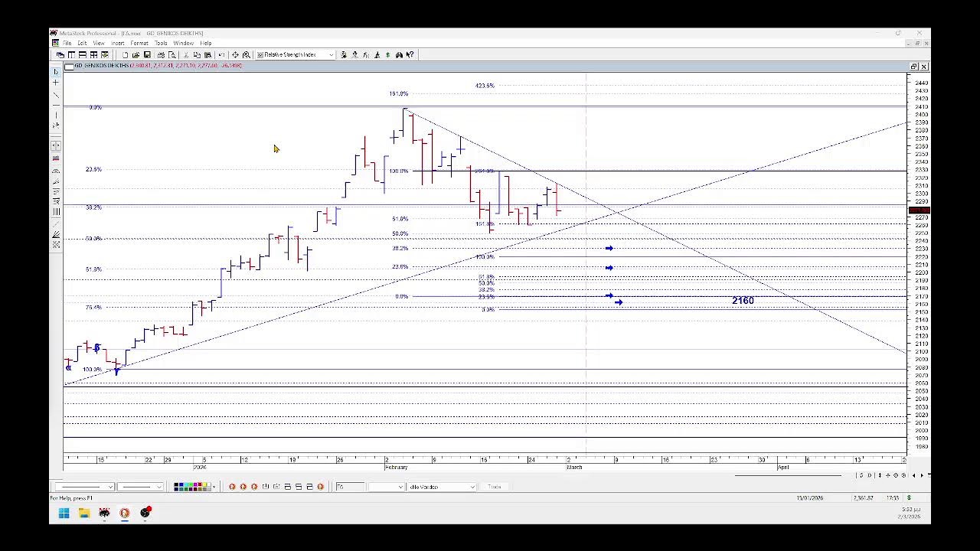Click the GD_GENIKOS DEIKTHS chart title
The image size is (980, 551).
pos(102,66)
